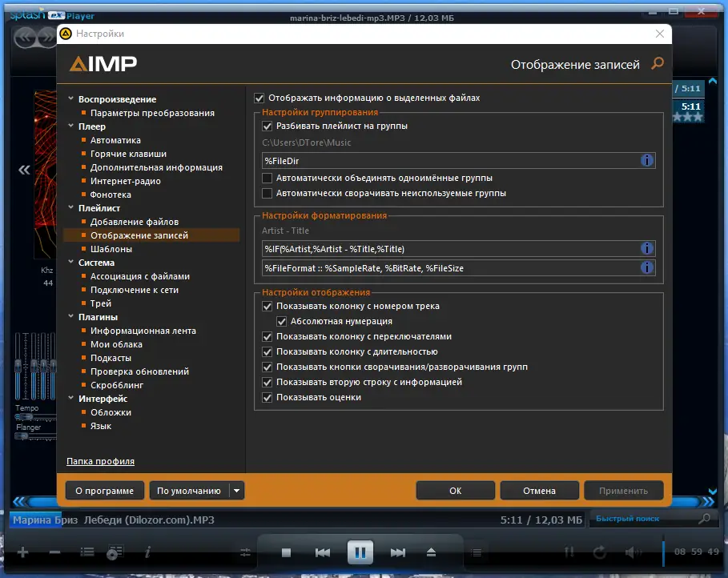Pause the current track

(x=360, y=552)
